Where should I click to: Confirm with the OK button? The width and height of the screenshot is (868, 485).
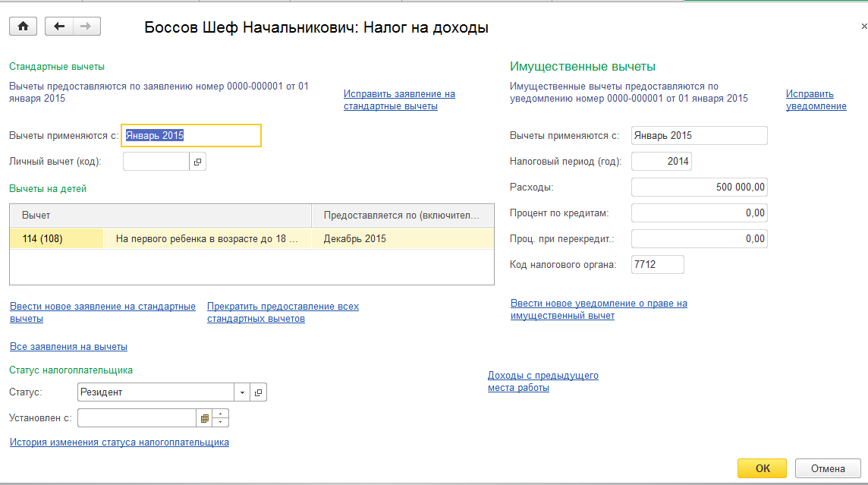pyautogui.click(x=762, y=468)
